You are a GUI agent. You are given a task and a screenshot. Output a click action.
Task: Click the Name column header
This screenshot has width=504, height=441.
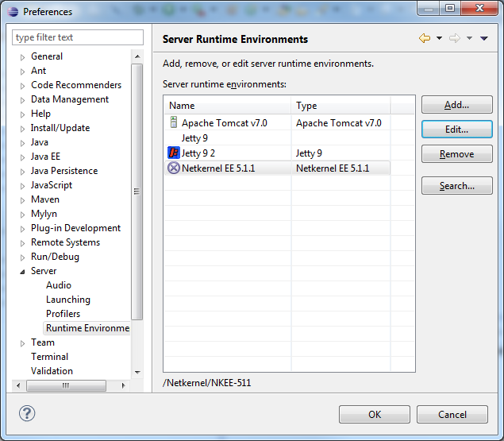click(x=228, y=106)
